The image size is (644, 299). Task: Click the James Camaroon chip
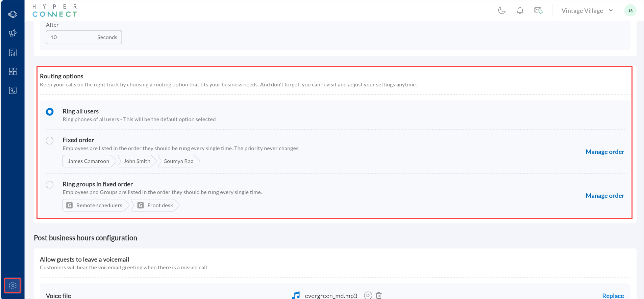[89, 161]
